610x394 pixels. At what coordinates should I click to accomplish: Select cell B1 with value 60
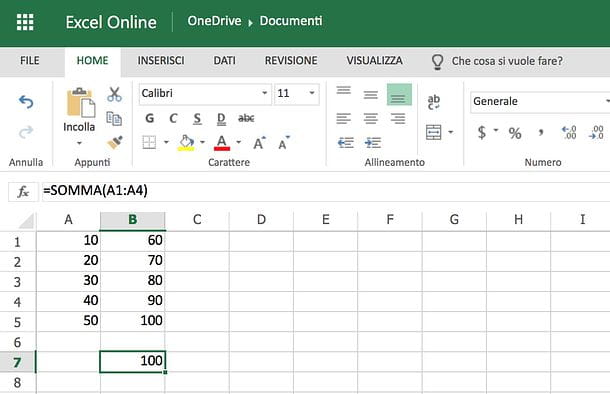(x=133, y=241)
